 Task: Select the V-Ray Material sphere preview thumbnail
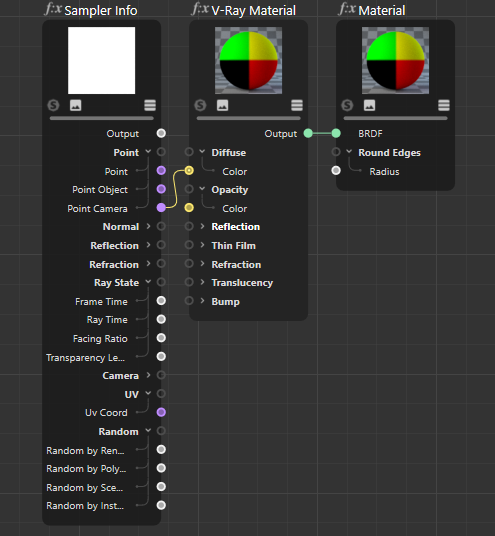pyautogui.click(x=249, y=61)
